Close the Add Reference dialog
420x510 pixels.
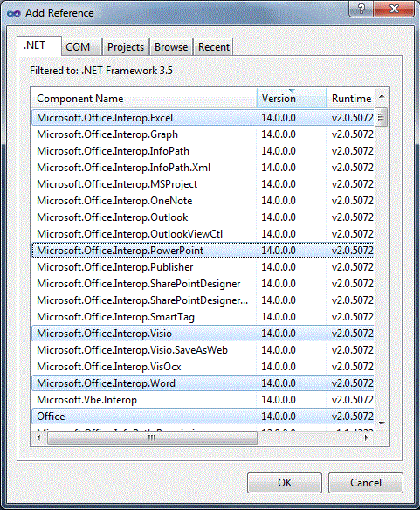pos(394,9)
